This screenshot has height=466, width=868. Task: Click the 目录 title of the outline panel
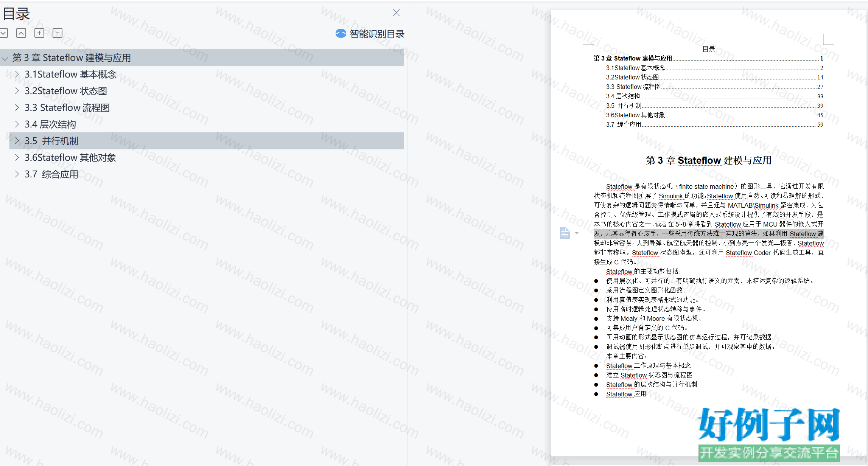tap(16, 14)
